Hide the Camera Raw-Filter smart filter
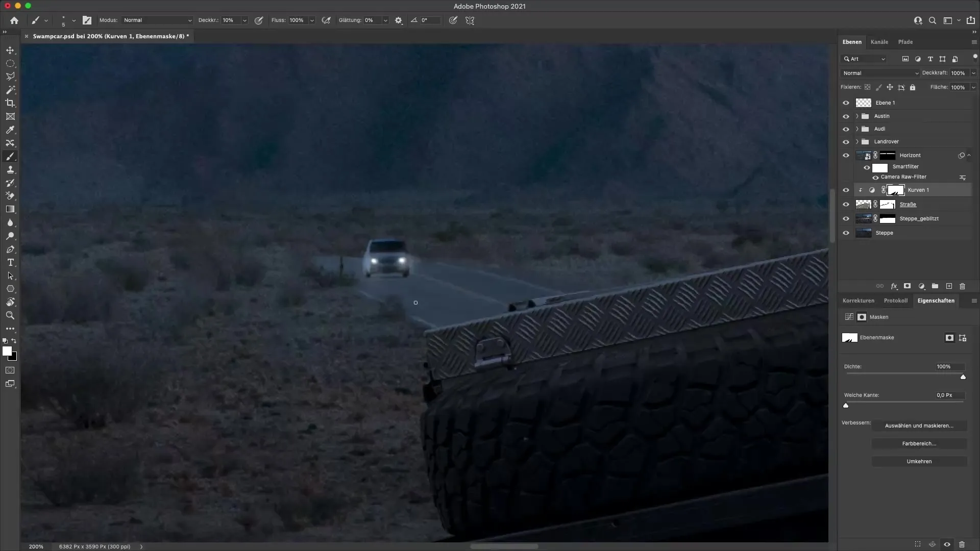Image resolution: width=980 pixels, height=551 pixels. click(x=876, y=178)
